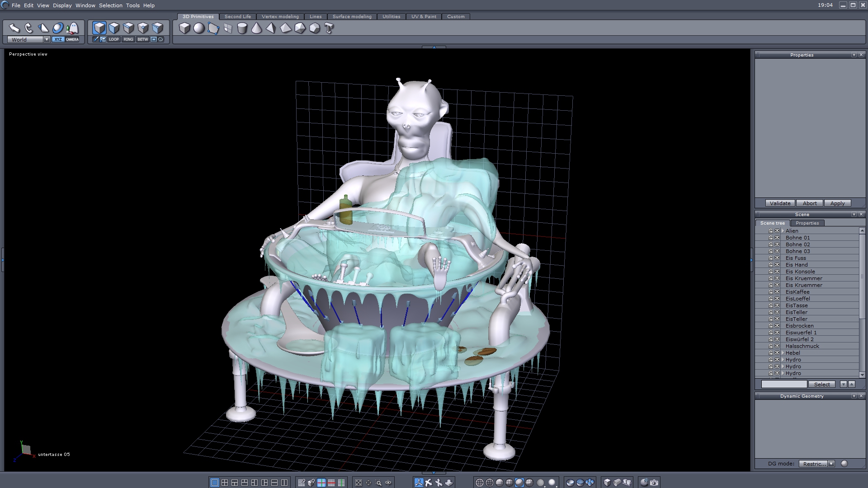Click the 3D text primitive icon
The image size is (868, 488).
tap(329, 28)
